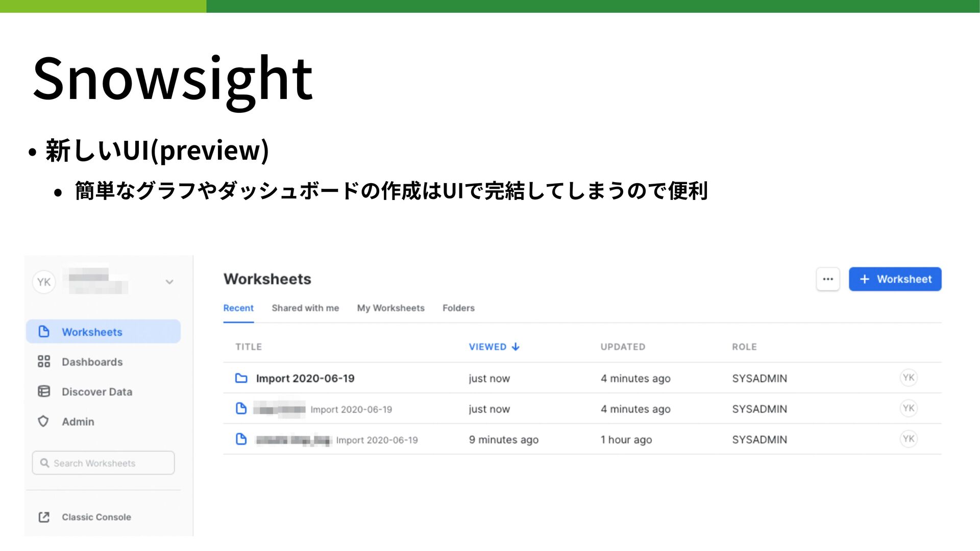Open Dashboards via its grid icon

44,362
